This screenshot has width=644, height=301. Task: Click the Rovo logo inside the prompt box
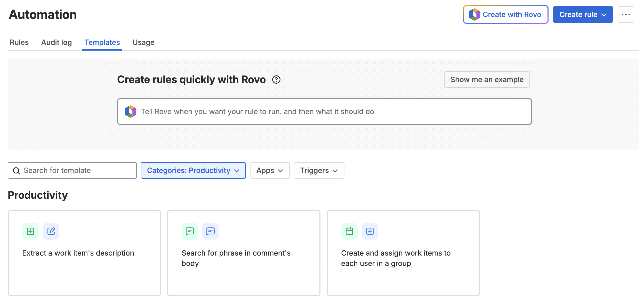(x=131, y=112)
